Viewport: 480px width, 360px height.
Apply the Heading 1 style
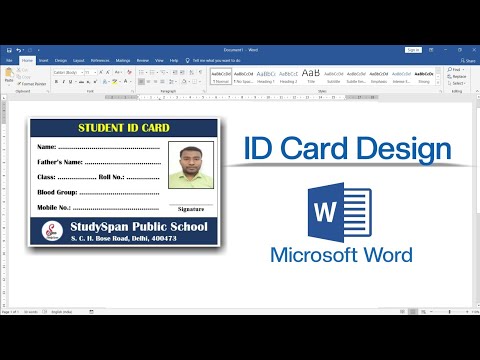[x=266, y=76]
